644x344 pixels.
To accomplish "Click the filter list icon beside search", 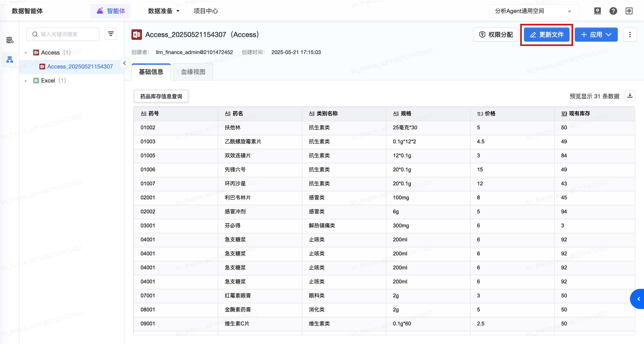I will coord(111,34).
